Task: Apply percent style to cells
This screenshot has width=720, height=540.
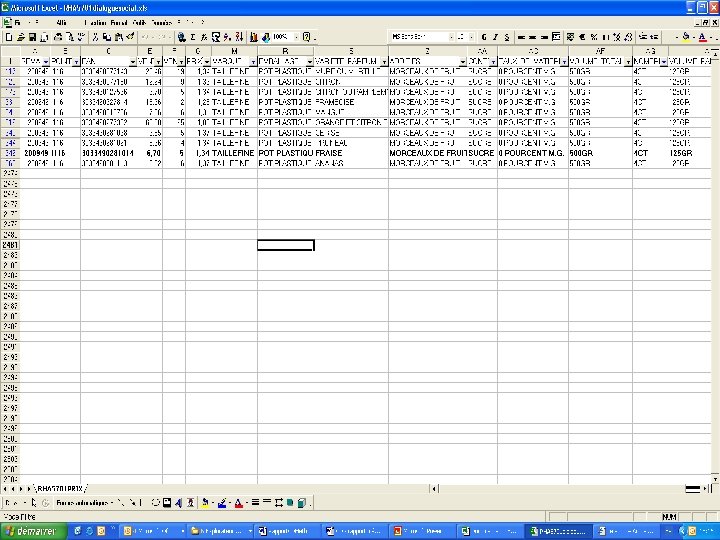Action: 594,37
